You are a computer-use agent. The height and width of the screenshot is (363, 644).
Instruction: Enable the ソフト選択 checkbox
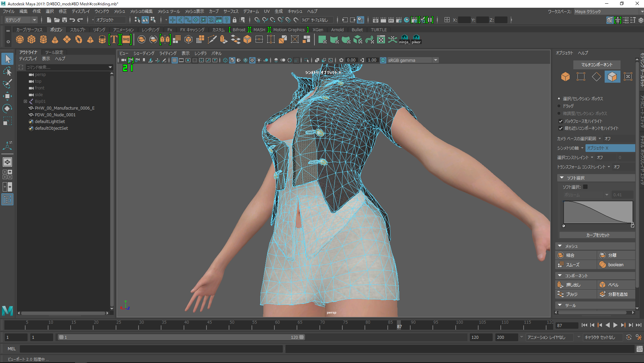pos(585,187)
